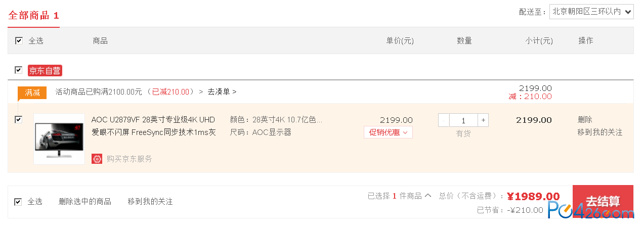Select the 全部商品 tab
Image resolution: width=644 pixels, height=228 pixels.
pyautogui.click(x=34, y=15)
